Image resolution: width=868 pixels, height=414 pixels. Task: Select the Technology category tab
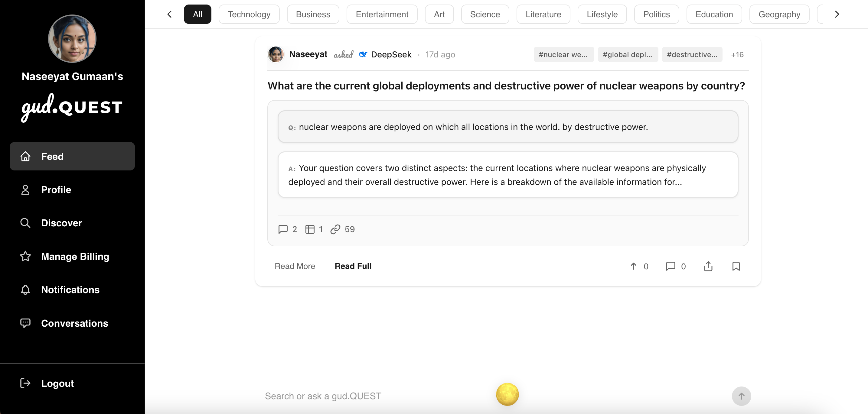pyautogui.click(x=249, y=15)
